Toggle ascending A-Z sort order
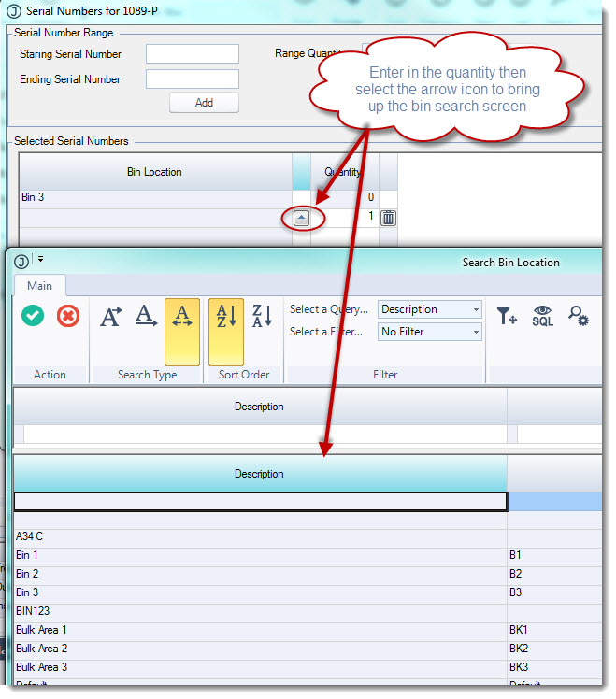616x699 pixels. tap(226, 332)
